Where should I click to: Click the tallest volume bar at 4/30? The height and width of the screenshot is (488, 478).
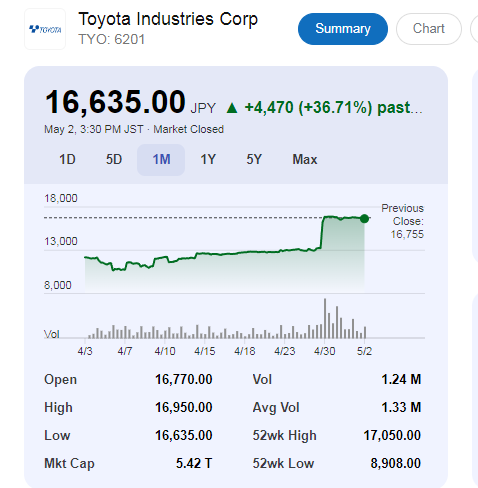(x=325, y=318)
